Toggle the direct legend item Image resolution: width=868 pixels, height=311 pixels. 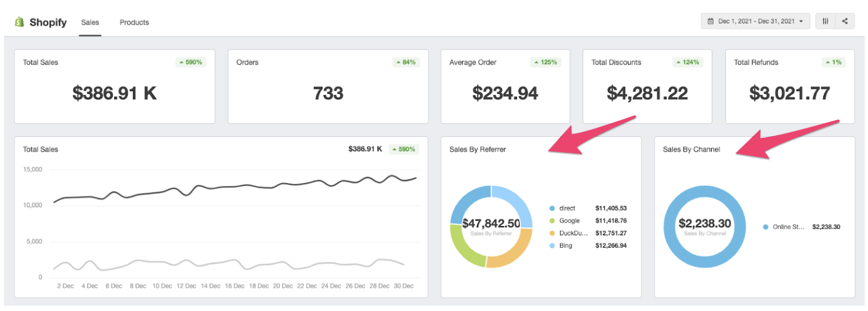coord(567,208)
